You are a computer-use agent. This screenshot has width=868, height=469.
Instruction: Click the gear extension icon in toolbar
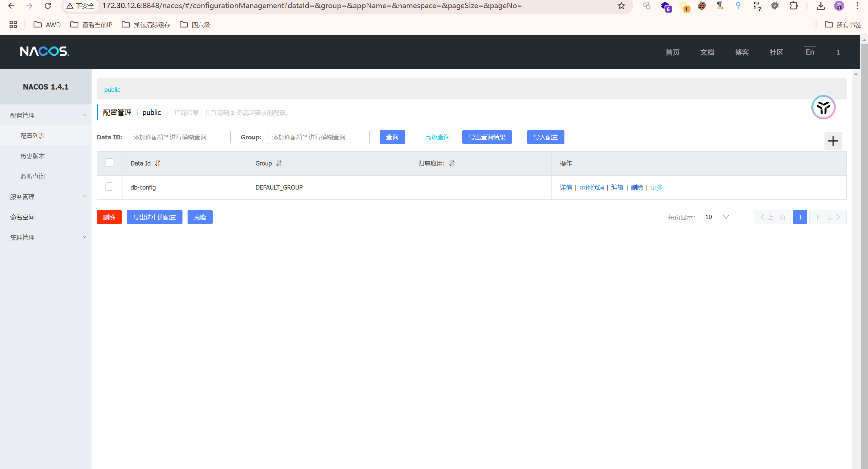(775, 6)
